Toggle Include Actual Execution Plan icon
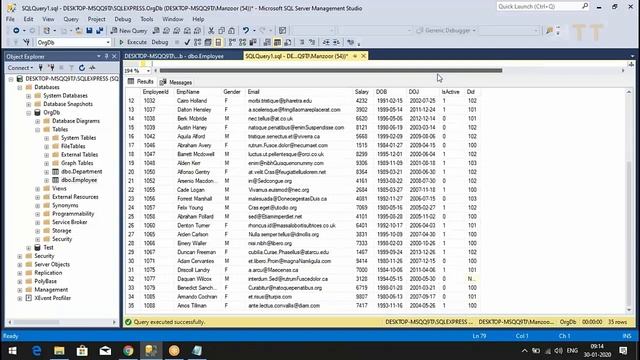Image resolution: width=640 pixels, height=360 pixels. tap(232, 42)
